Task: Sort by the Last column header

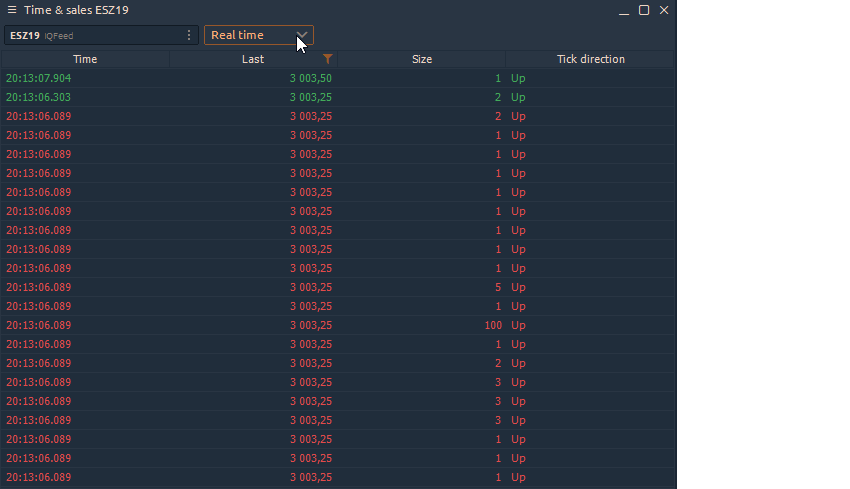Action: [x=253, y=59]
